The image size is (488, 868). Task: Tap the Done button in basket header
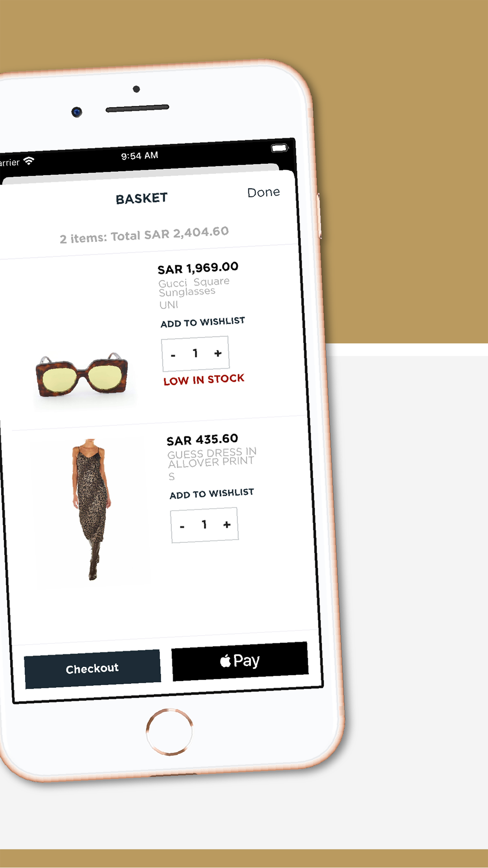[x=264, y=192]
